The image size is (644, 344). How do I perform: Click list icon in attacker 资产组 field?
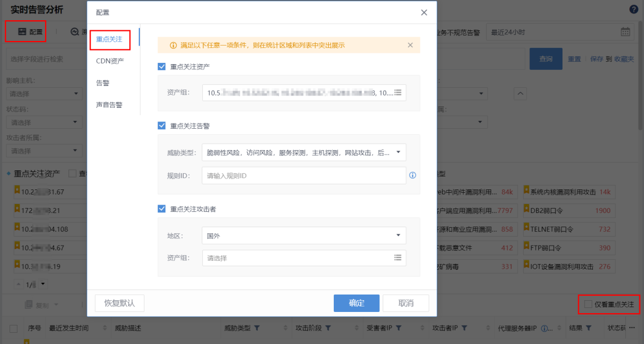398,258
